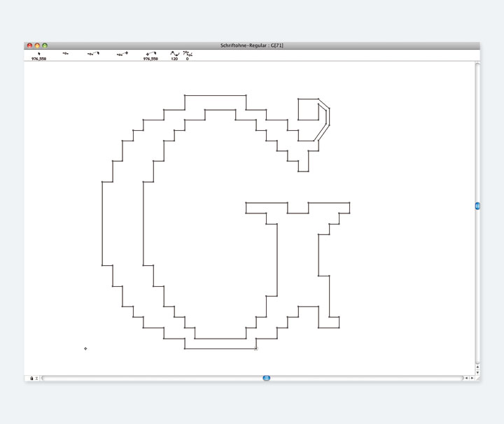504x424 pixels.
Task: Select the selected node at the G's bottom
Action: click(255, 348)
